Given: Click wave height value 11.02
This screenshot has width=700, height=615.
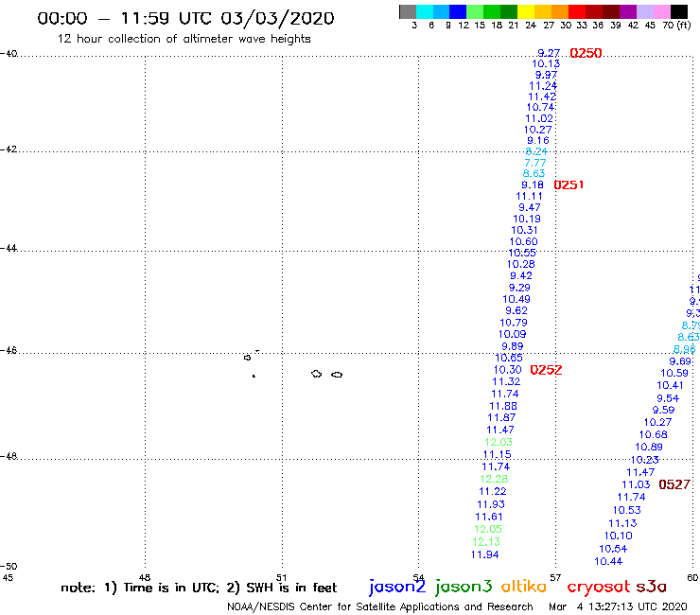Looking at the screenshot, I should click(539, 119).
